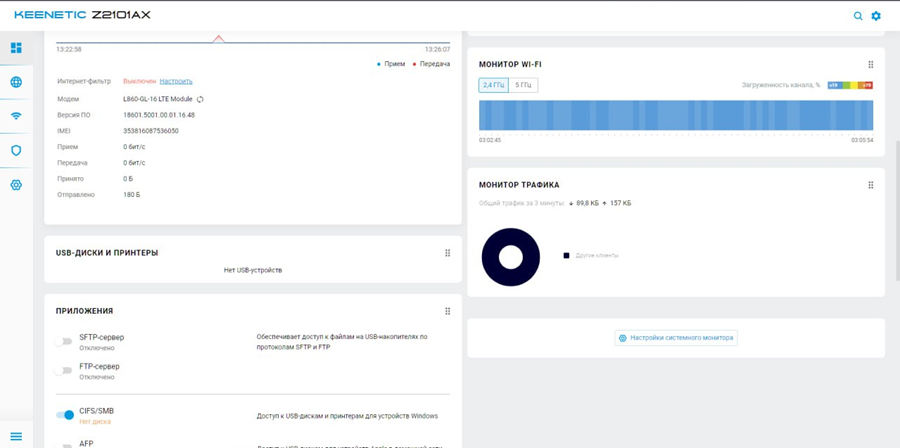Click the Настроить link for Интернет-фильтр
This screenshot has height=448, width=900.
(176, 81)
